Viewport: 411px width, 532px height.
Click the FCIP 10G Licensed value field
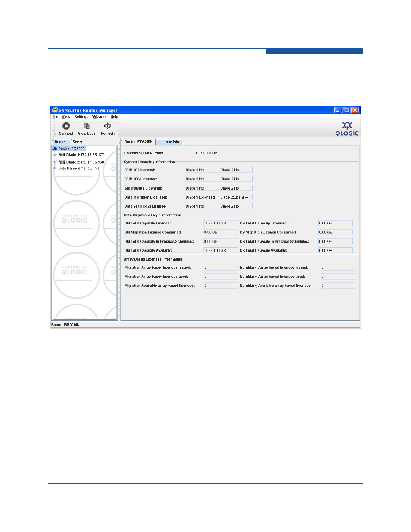click(218, 179)
